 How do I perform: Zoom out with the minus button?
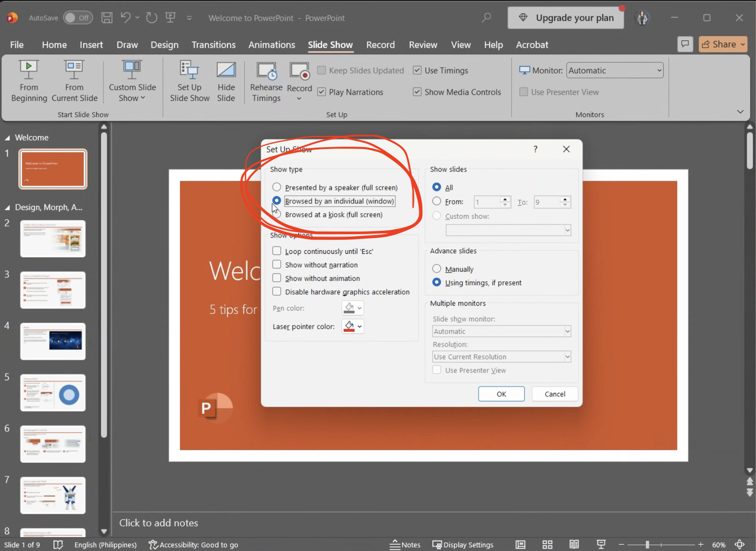click(621, 545)
